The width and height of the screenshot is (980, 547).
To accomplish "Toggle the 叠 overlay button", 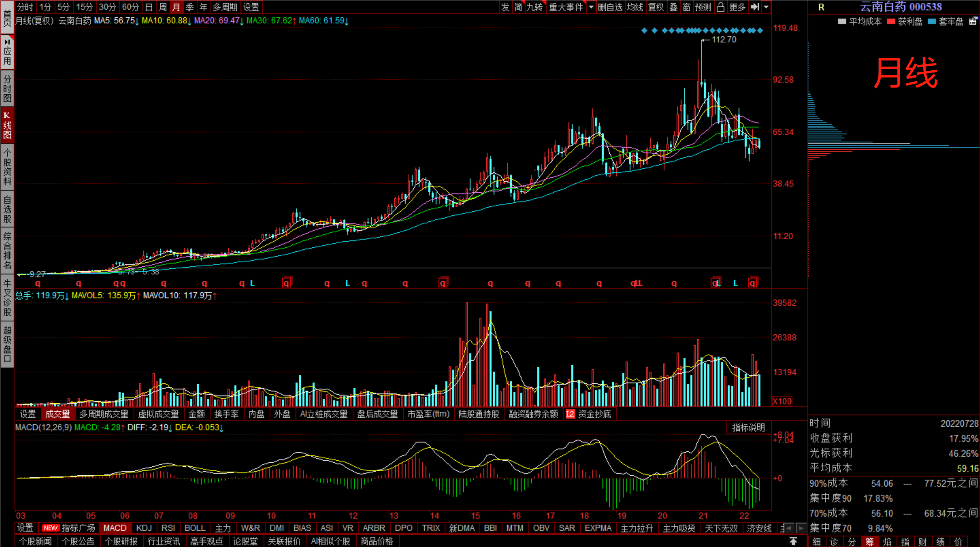I will pos(674,7).
